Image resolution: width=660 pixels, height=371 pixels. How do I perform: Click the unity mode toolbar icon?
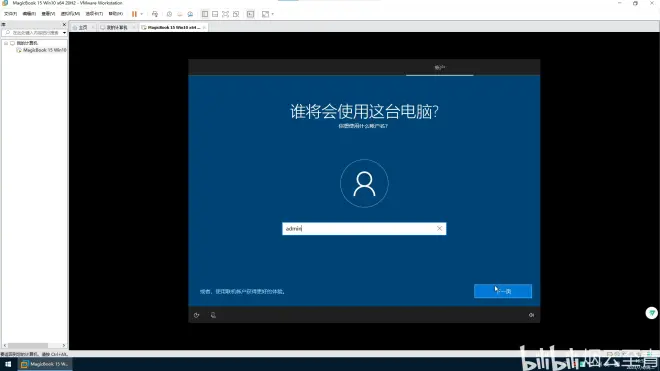pos(236,14)
